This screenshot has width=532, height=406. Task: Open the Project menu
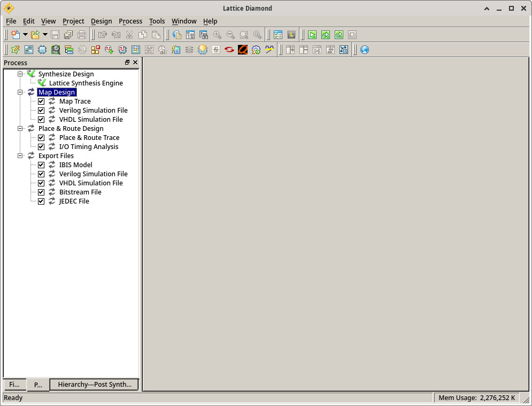point(73,21)
